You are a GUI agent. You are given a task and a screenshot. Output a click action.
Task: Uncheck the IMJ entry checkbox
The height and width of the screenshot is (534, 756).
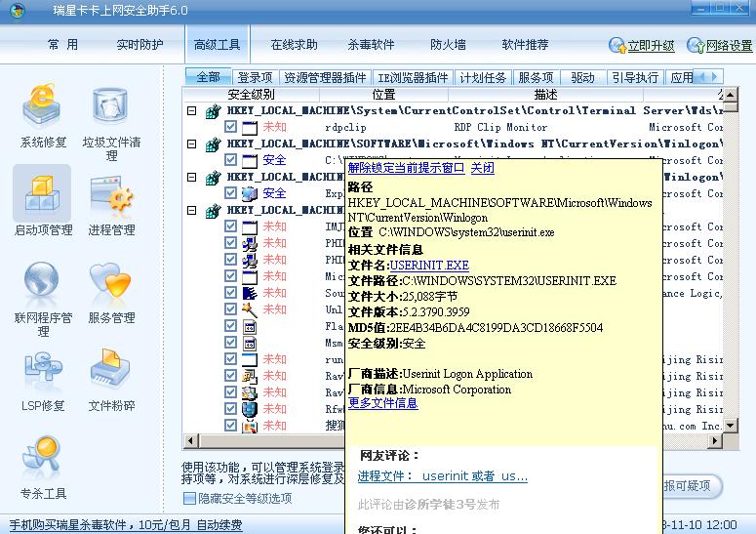pos(230,226)
